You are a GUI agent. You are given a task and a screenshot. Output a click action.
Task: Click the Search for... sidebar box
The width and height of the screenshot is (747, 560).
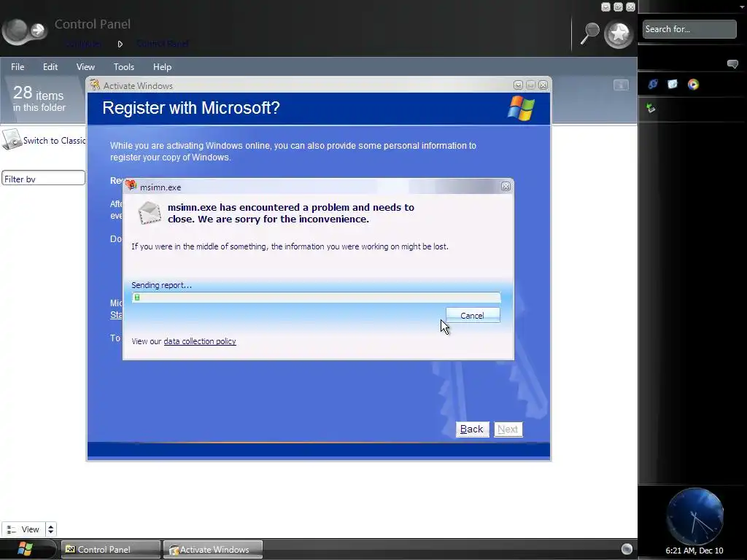click(x=689, y=29)
